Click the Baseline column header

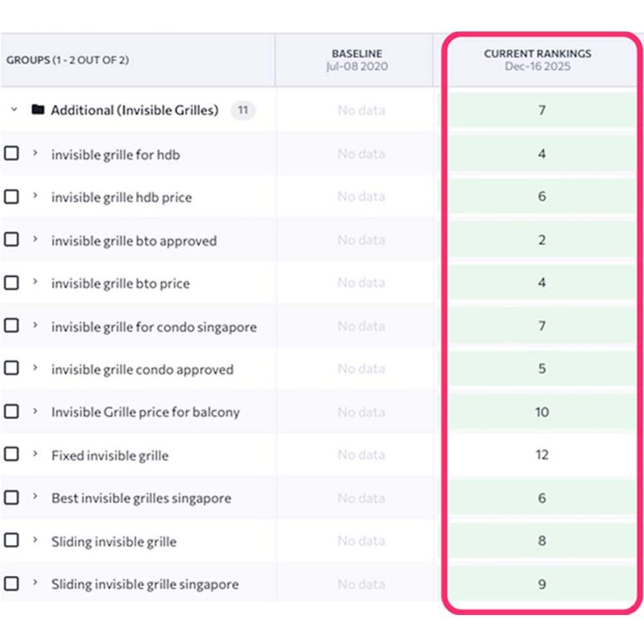(357, 60)
